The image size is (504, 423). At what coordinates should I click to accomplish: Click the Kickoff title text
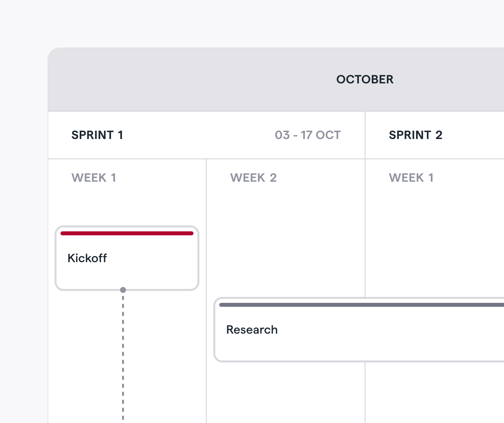coord(87,258)
